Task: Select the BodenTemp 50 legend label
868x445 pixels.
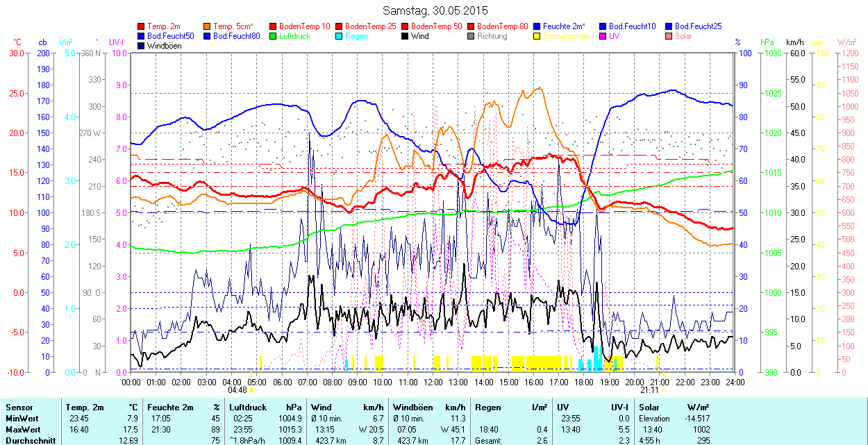Action: coord(437,26)
